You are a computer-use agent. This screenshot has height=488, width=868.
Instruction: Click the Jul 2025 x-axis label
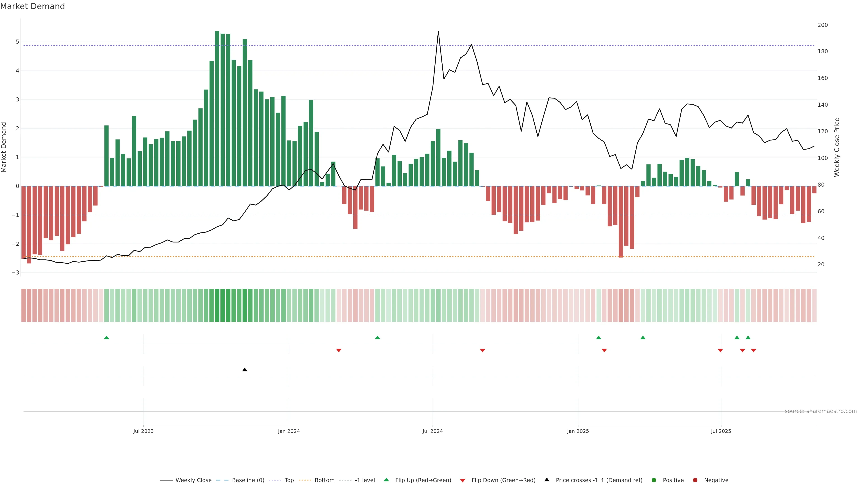click(721, 431)
